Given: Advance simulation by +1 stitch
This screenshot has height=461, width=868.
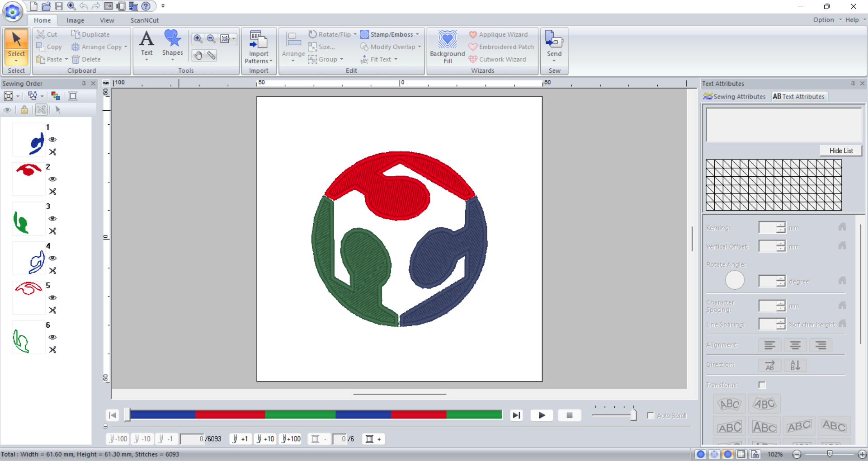Looking at the screenshot, I should click(x=240, y=439).
